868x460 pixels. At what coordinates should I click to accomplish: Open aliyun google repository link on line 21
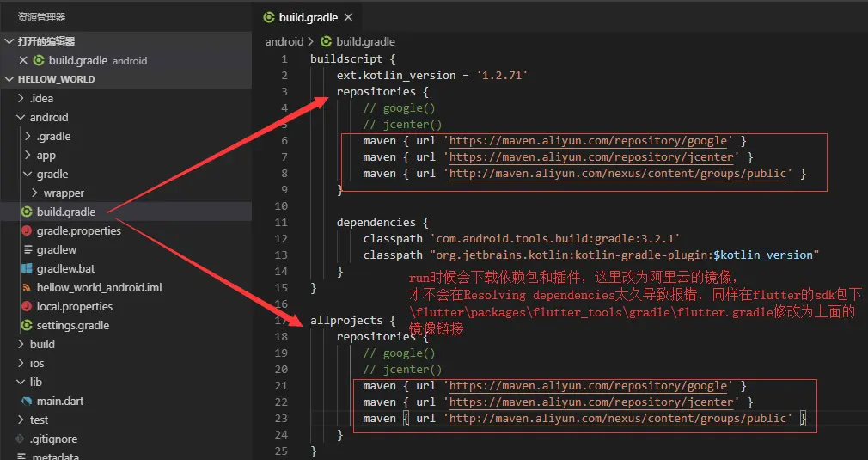click(588, 386)
